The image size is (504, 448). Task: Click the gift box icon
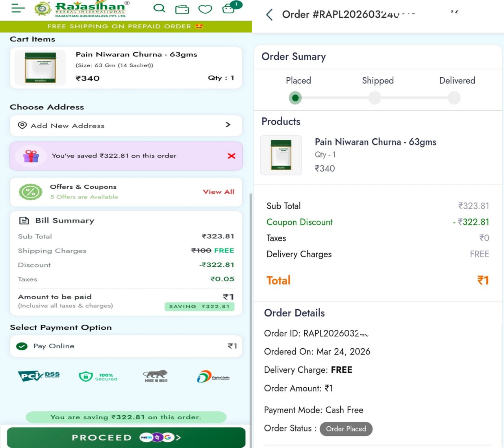click(31, 156)
